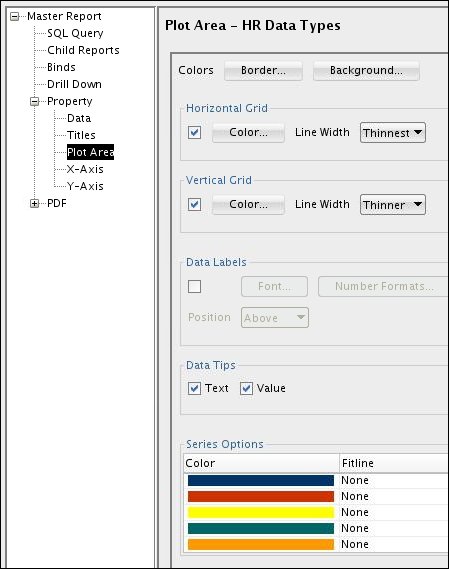Click the Color column header

[x=261, y=463]
